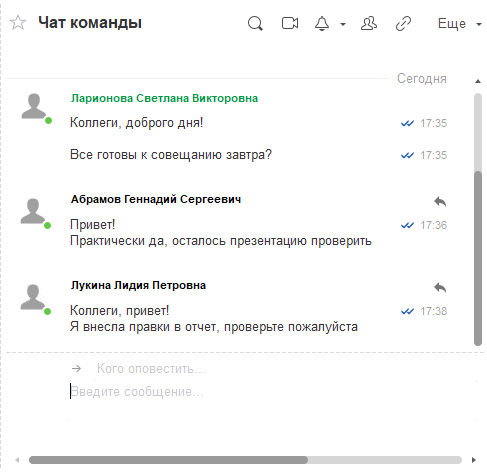487x476 pixels.
Task: Show chat participants icon
Action: (x=369, y=23)
